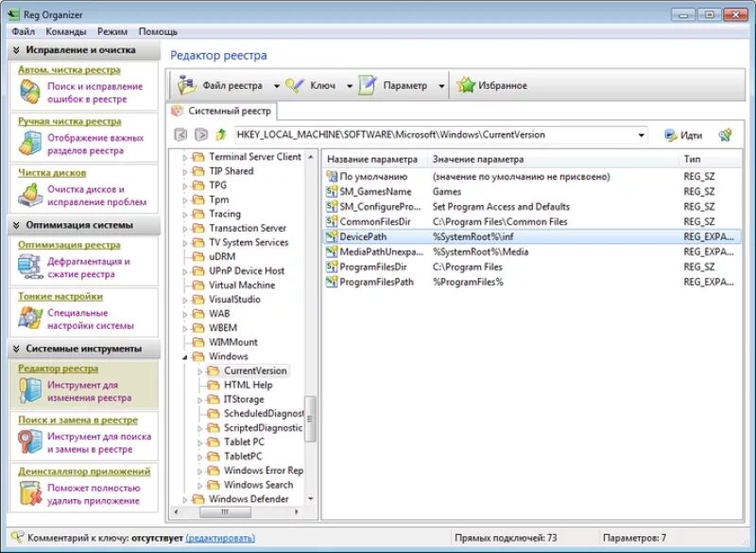Screen dimensions: 756x553
Task: Click the ProgramFilesPath parameter icon
Action: [x=332, y=282]
